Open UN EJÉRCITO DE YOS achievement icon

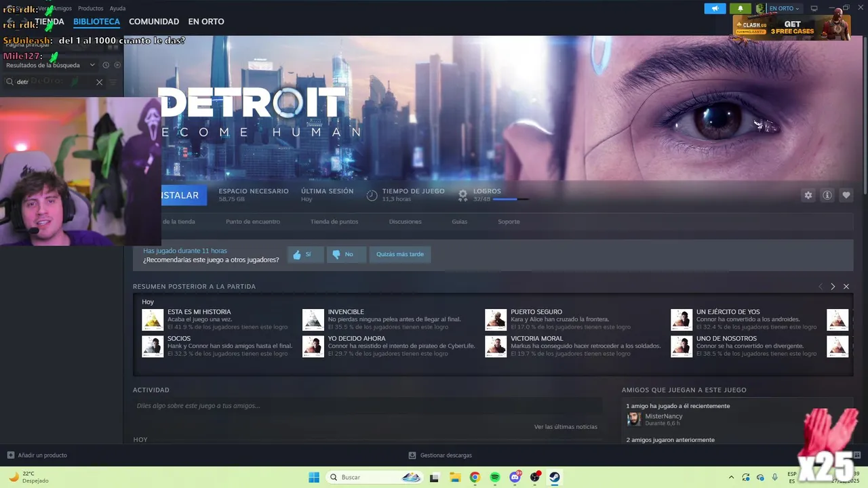(x=682, y=320)
